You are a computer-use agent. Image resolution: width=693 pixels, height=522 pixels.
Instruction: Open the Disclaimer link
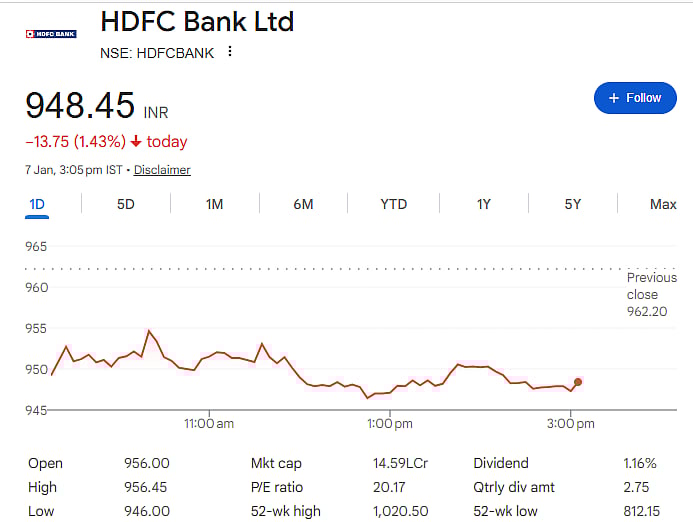pyautogui.click(x=162, y=170)
